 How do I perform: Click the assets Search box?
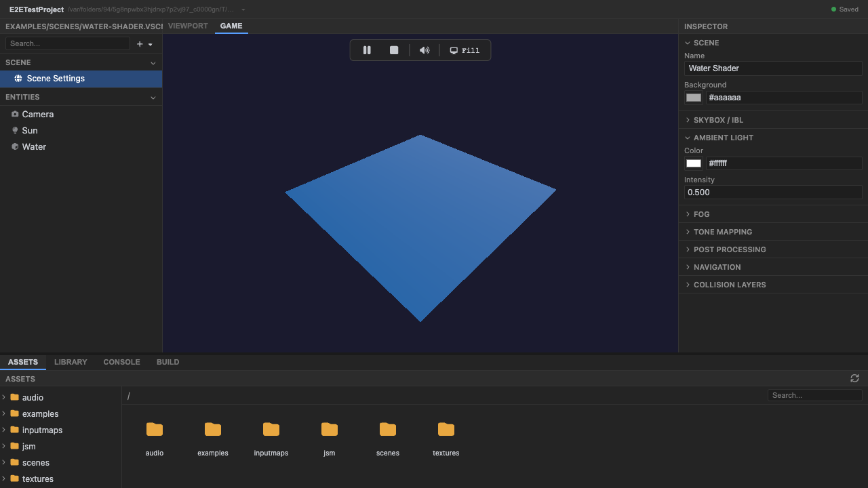pos(814,395)
